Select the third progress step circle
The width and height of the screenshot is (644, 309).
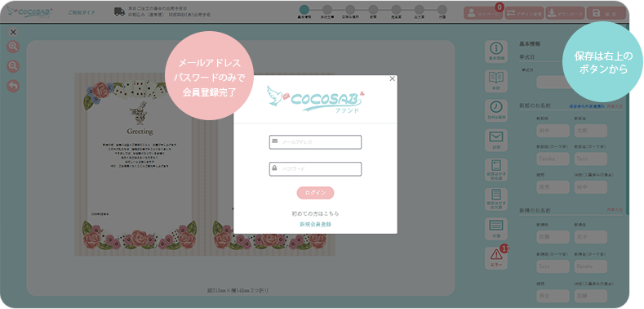pyautogui.click(x=350, y=10)
